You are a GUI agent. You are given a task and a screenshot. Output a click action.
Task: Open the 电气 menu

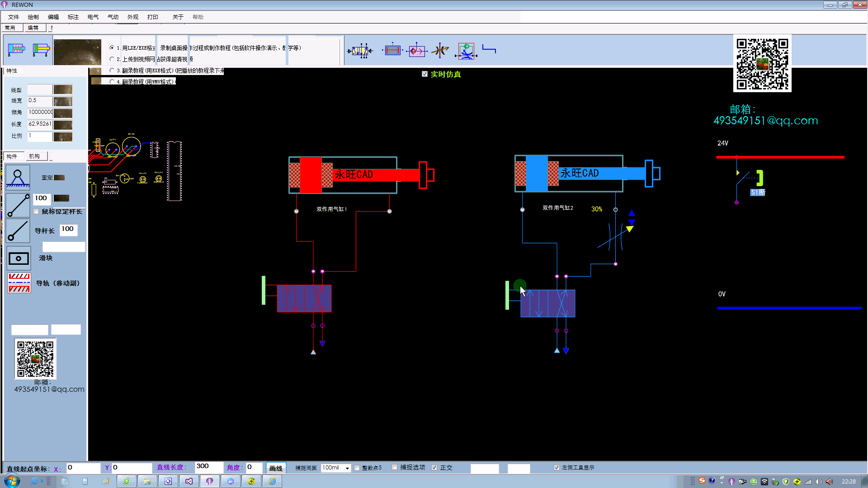[93, 17]
